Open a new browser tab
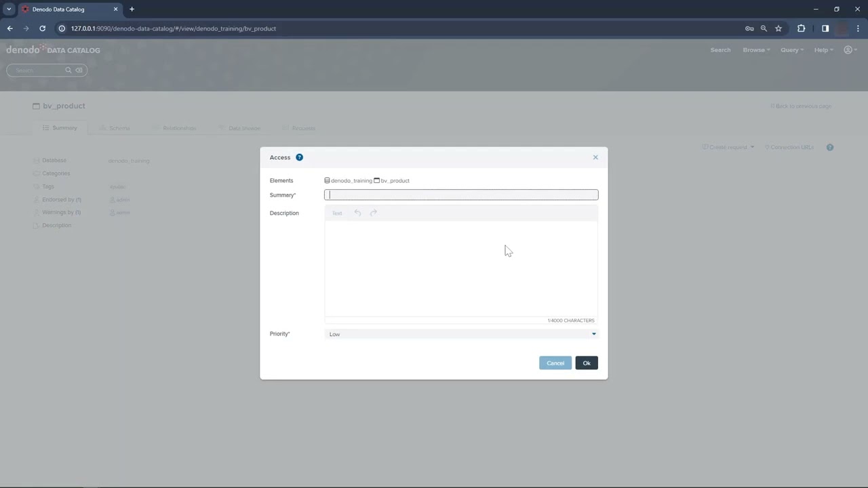This screenshot has height=488, width=868. (x=132, y=9)
